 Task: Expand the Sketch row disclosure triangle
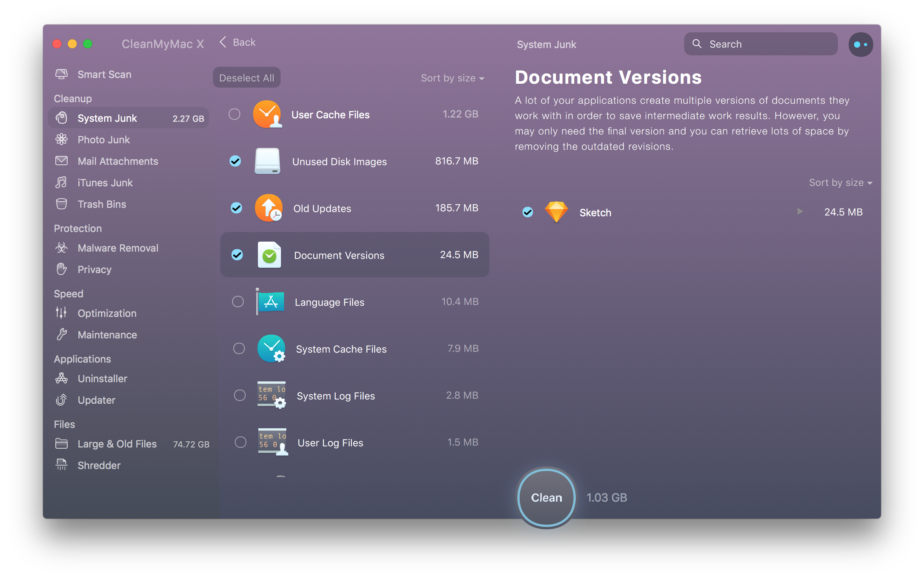800,212
